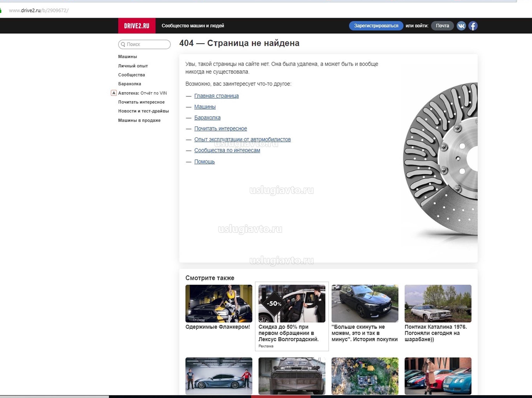The width and height of the screenshot is (532, 398).
Task: Open the Барахолка link in the list
Action: (x=207, y=118)
